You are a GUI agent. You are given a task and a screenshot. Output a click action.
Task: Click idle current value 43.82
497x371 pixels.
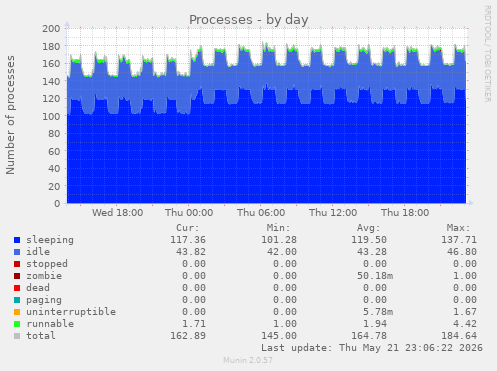[191, 252]
